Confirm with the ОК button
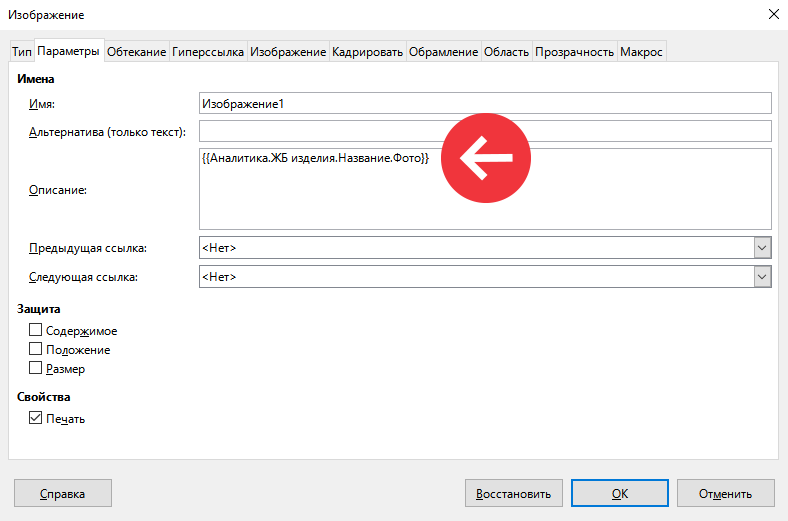Screen dimensions: 788x521 [620, 493]
